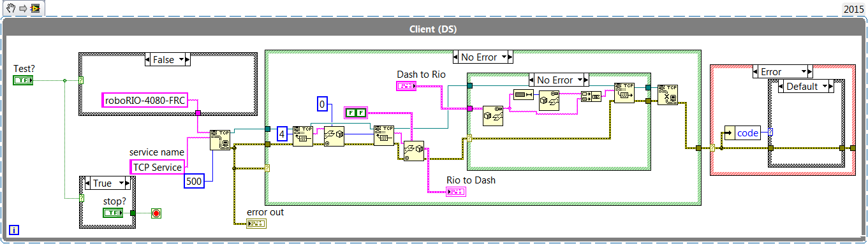The image size is (868, 244).
Task: Click the stop? boolean control
Action: [x=113, y=213]
